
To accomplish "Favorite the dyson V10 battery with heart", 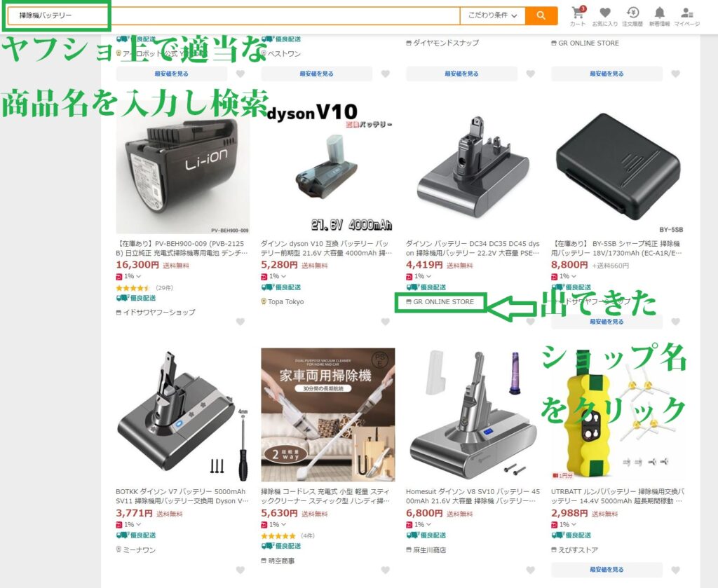I will point(386,322).
